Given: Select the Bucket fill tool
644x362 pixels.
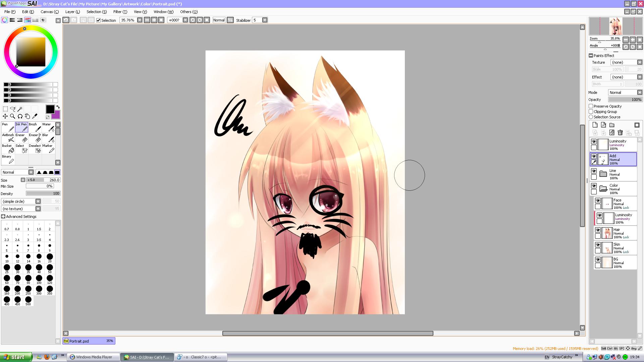Looking at the screenshot, I should tap(8, 148).
